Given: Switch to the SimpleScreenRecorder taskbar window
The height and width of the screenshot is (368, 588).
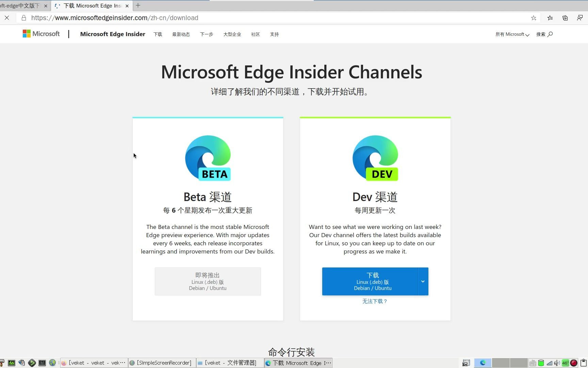Looking at the screenshot, I should point(162,363).
